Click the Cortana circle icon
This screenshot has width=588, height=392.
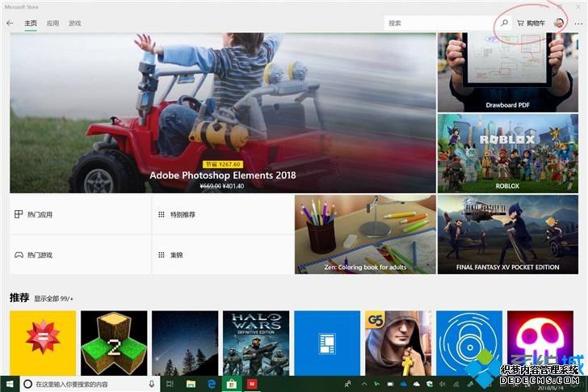point(27,384)
